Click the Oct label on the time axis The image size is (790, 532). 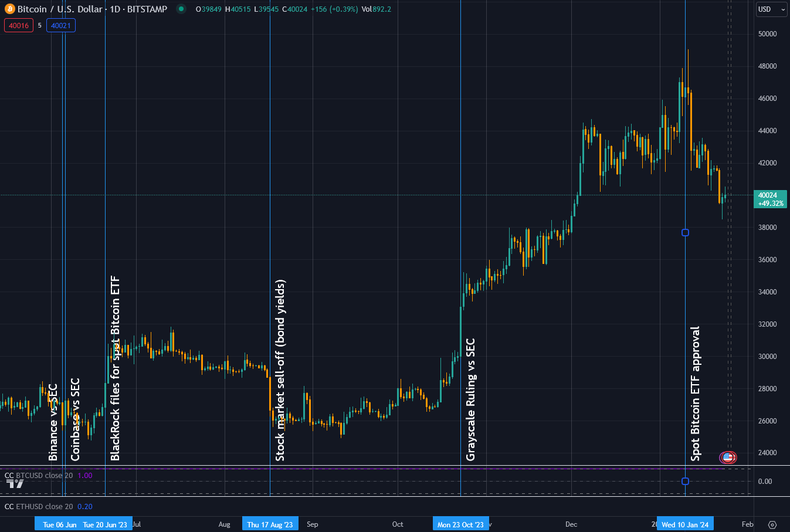[x=398, y=524]
